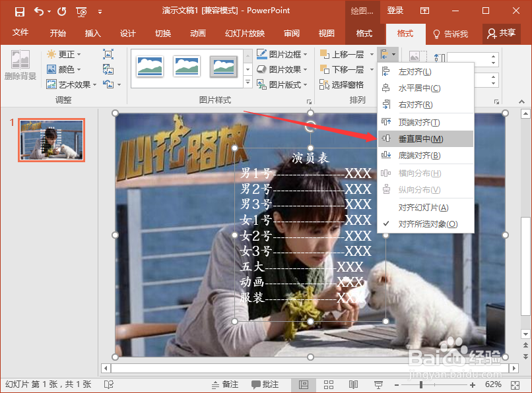Select Align to Slide (对齐幻灯片) option

(x=426, y=208)
